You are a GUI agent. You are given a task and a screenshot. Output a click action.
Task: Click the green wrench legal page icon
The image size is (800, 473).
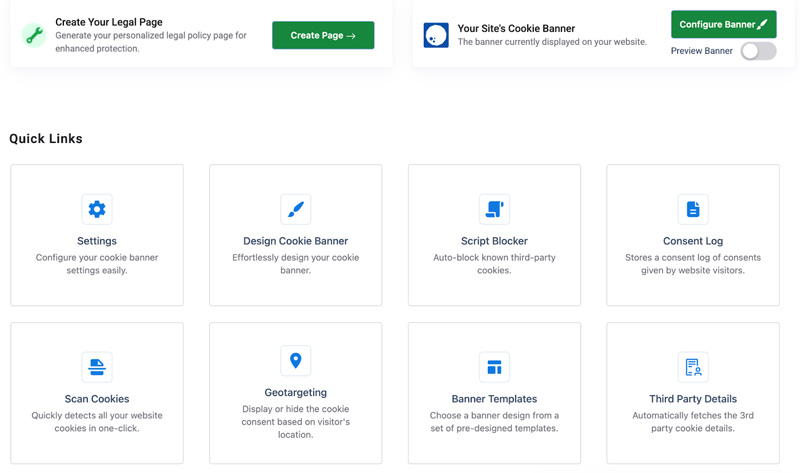coord(34,35)
